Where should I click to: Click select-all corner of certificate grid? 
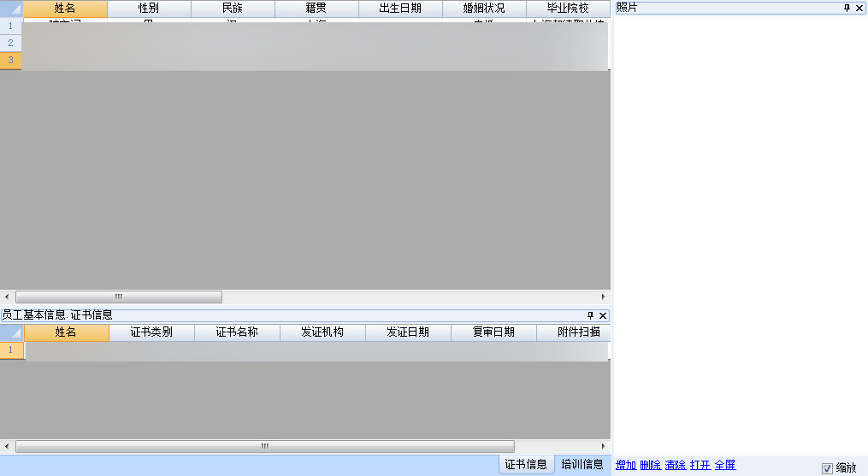click(x=12, y=332)
